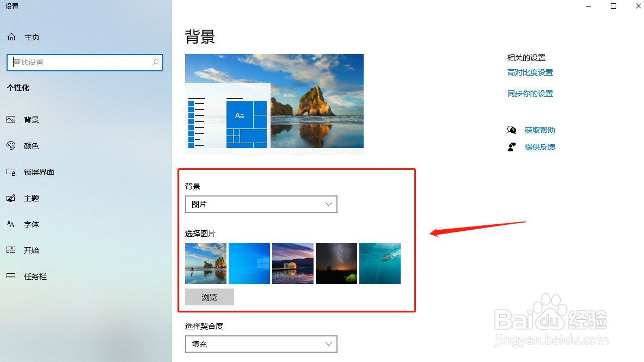644x362 pixels.
Task: Click the 开始 (Start) settings icon
Action: point(11,250)
